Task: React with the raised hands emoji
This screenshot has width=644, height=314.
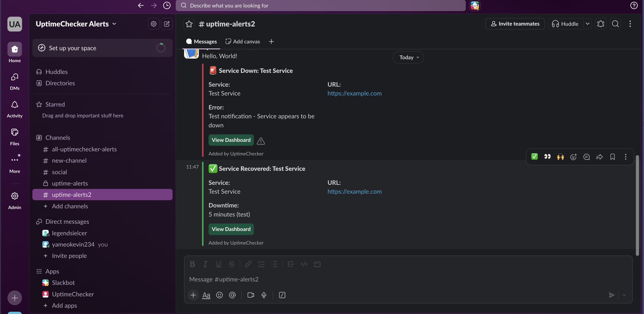Action: point(560,157)
